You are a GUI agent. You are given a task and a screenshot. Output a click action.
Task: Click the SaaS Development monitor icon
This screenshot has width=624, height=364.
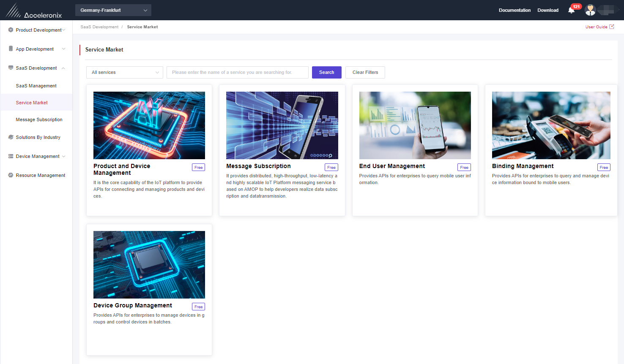[11, 68]
